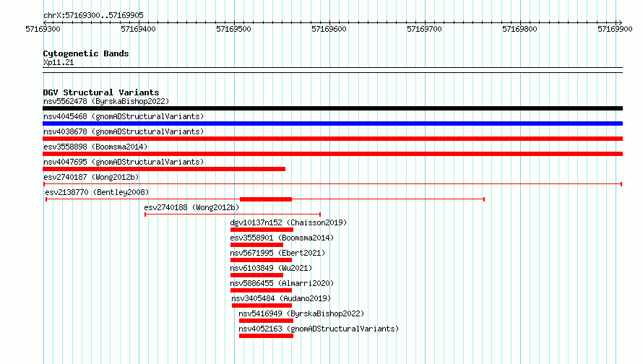
Task: Open the esv3558898 (Boomsma2014) label
Action: click(95, 147)
